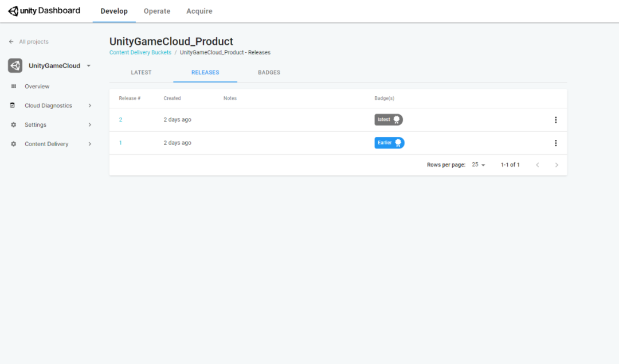Expand the Content Delivery submenu chevron
This screenshot has width=619, height=364.
coord(89,144)
